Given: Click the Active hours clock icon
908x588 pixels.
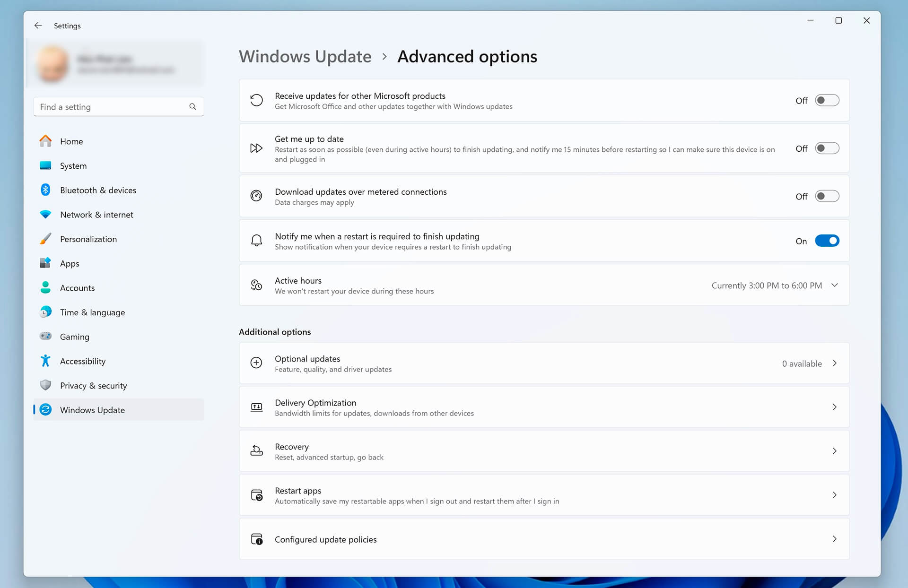Looking at the screenshot, I should click(x=256, y=285).
